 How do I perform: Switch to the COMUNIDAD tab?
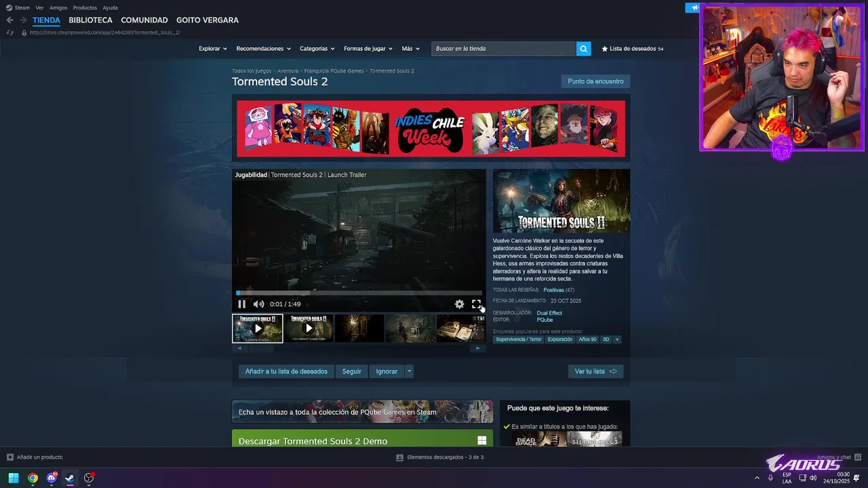coord(144,20)
